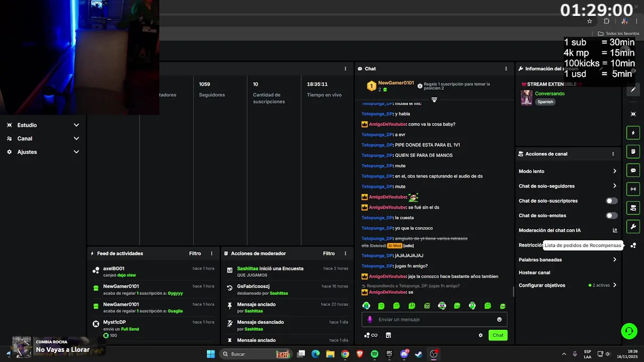The height and width of the screenshot is (362, 644).
Task: Open Feed de actividades three-dot menu
Action: point(211,253)
